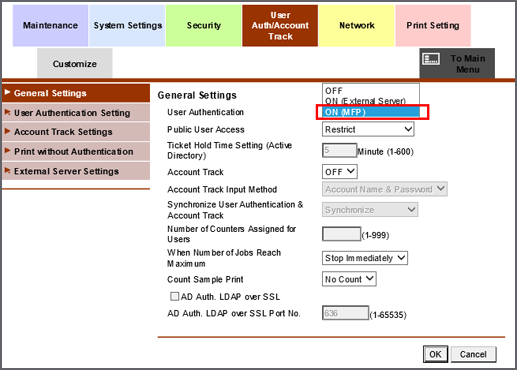This screenshot has height=370, width=517.
Task: Switch to the Security tab
Action: click(x=204, y=26)
